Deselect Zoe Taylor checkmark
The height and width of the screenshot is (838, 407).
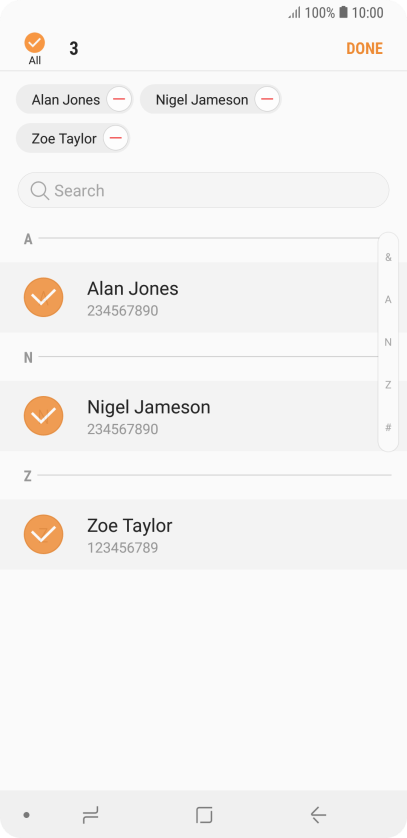tap(44, 534)
